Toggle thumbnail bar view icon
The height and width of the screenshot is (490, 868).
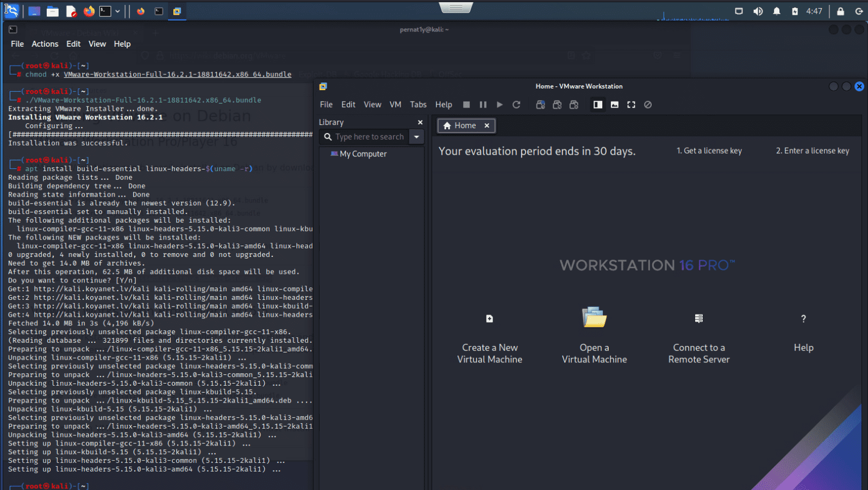coord(615,105)
